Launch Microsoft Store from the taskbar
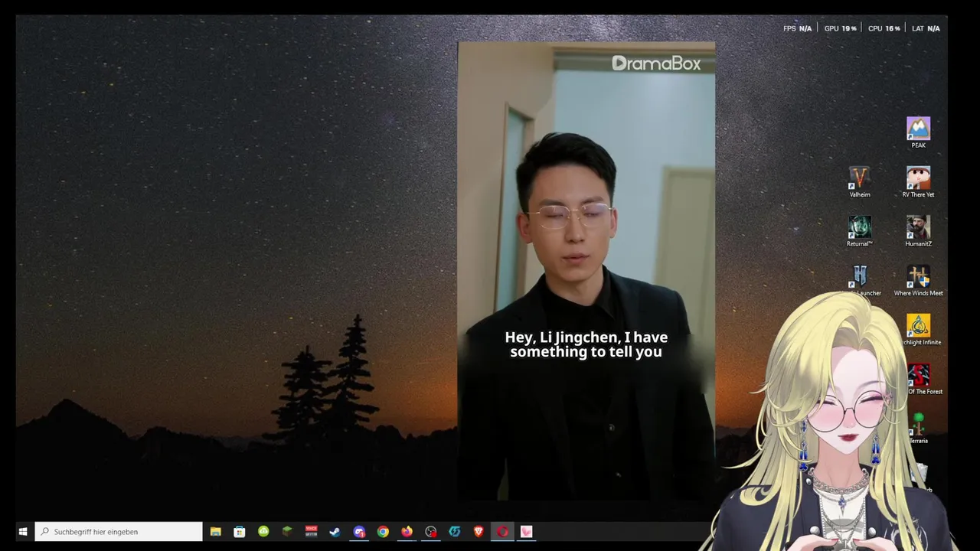This screenshot has height=551, width=980. 240,532
